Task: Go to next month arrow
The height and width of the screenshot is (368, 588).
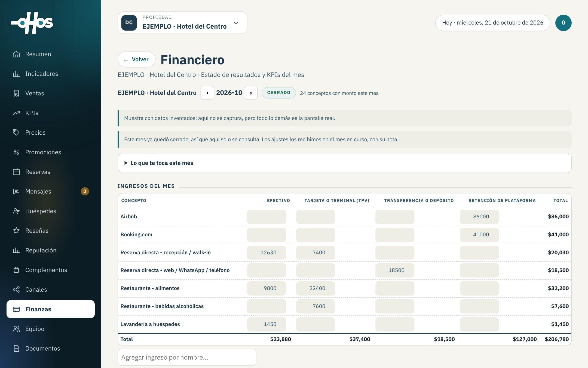Action: 251,93
